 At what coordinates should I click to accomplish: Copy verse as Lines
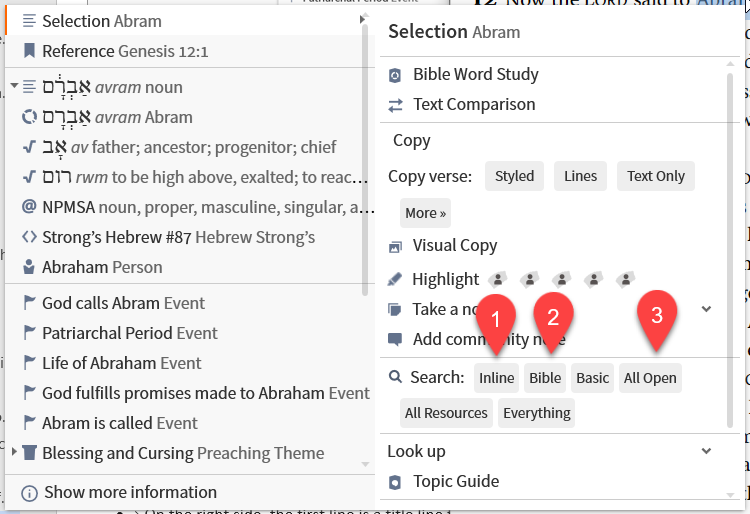580,176
